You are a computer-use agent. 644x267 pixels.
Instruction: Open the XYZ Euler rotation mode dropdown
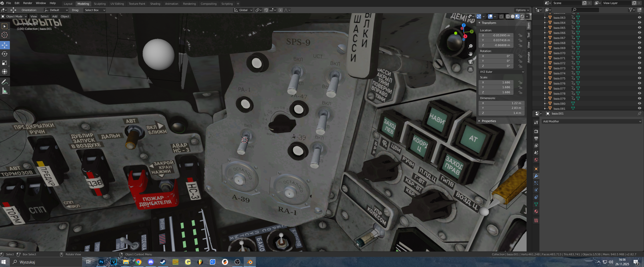(502, 72)
